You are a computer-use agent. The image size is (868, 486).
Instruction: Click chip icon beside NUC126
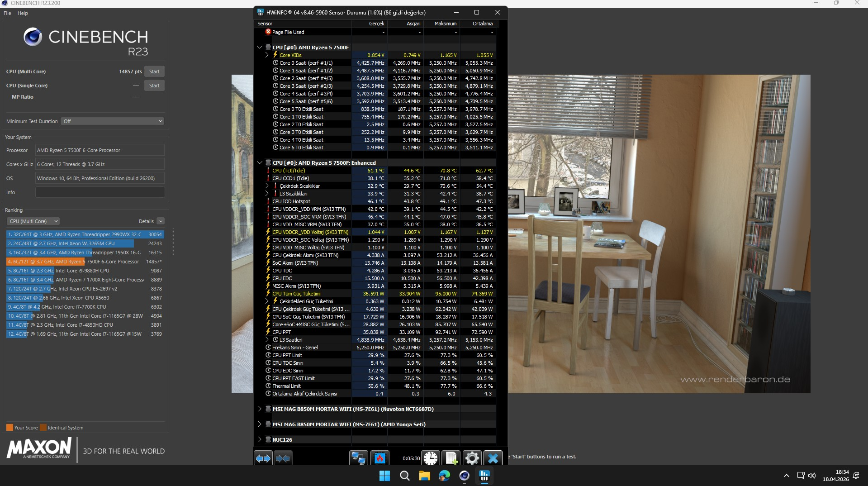268,439
